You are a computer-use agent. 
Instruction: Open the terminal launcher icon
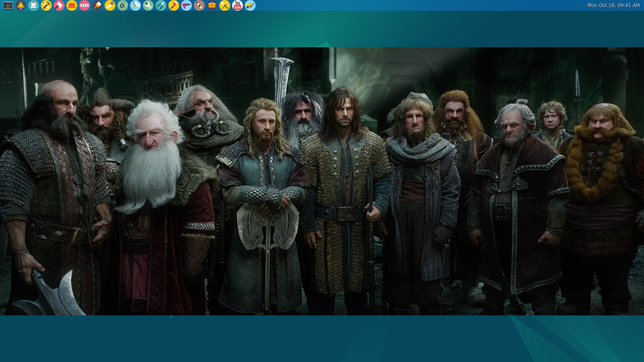click(x=8, y=5)
